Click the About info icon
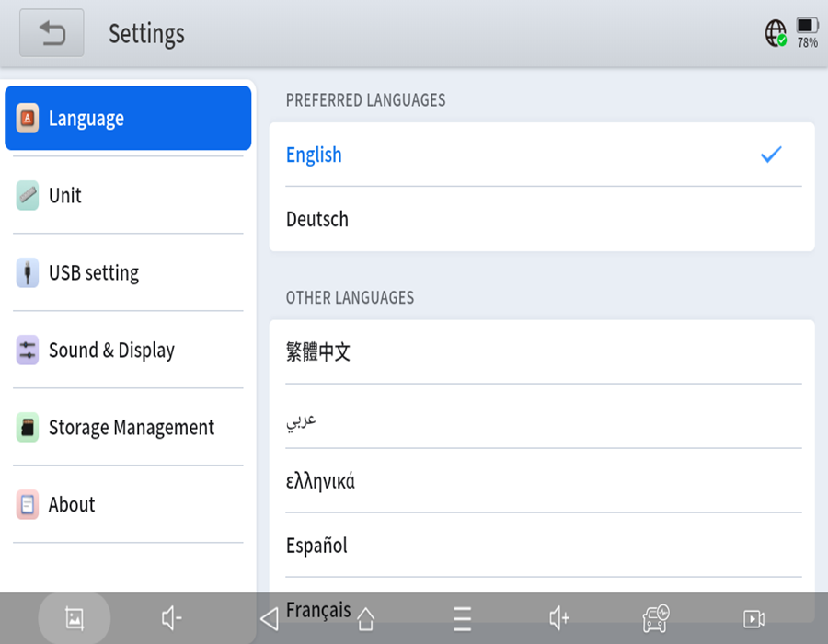Viewport: 828px width, 644px height. pyautogui.click(x=29, y=504)
